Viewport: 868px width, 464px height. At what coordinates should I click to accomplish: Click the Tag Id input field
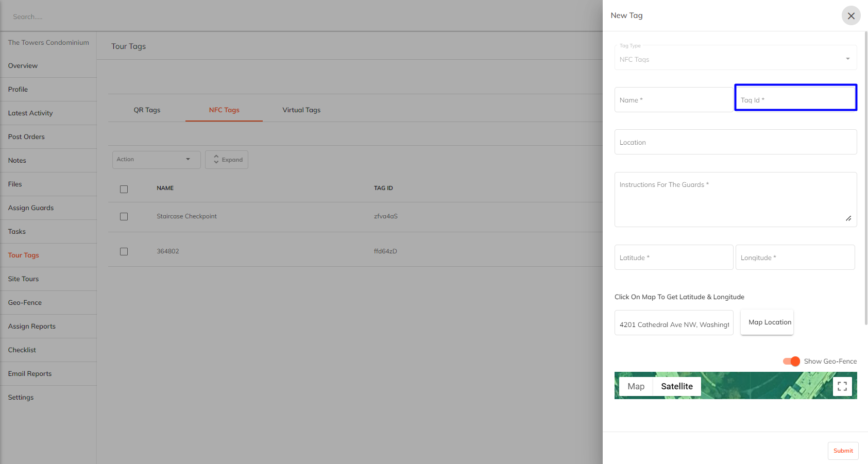795,99
